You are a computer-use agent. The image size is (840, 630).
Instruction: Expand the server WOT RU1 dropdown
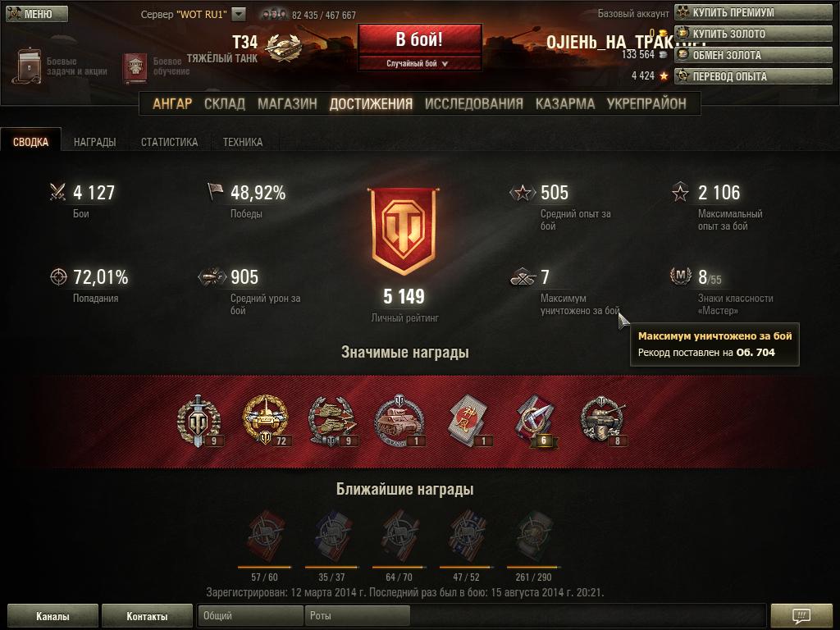coord(239,15)
